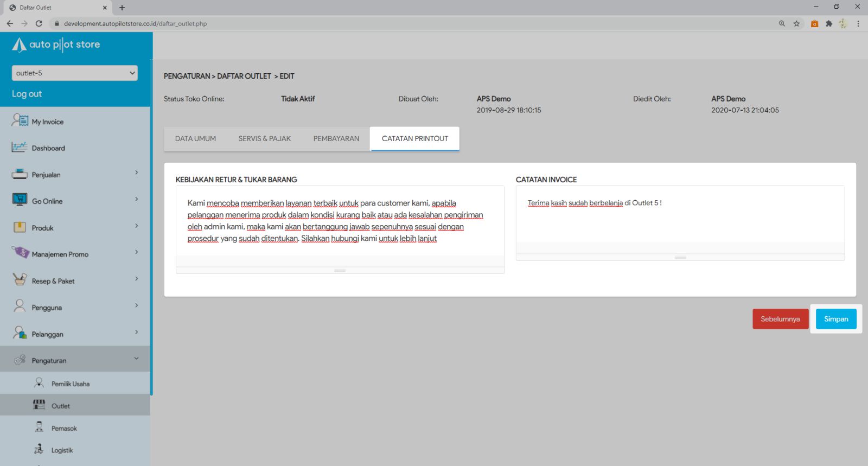Click the red Sebelumnya button
868x466 pixels.
[x=780, y=319]
